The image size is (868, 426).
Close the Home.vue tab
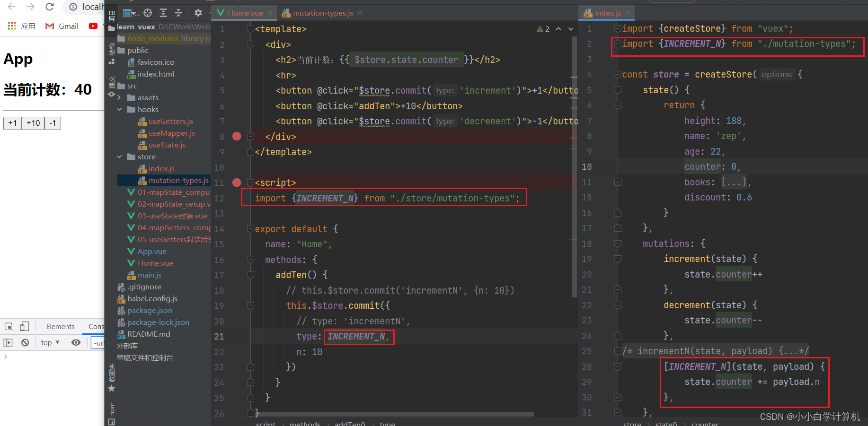[270, 13]
